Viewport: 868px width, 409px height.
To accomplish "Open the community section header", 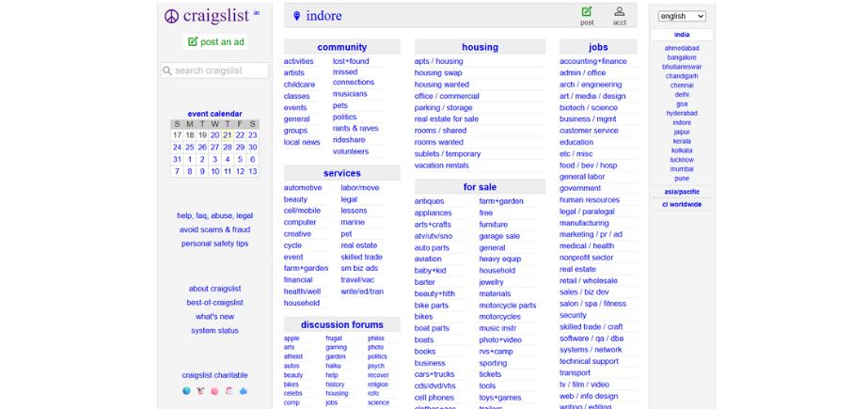I will pyautogui.click(x=341, y=47).
